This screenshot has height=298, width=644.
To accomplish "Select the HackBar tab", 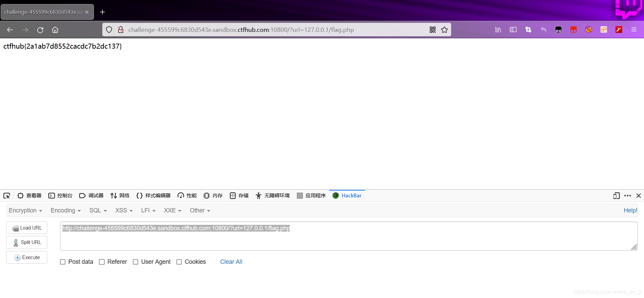I will (347, 196).
